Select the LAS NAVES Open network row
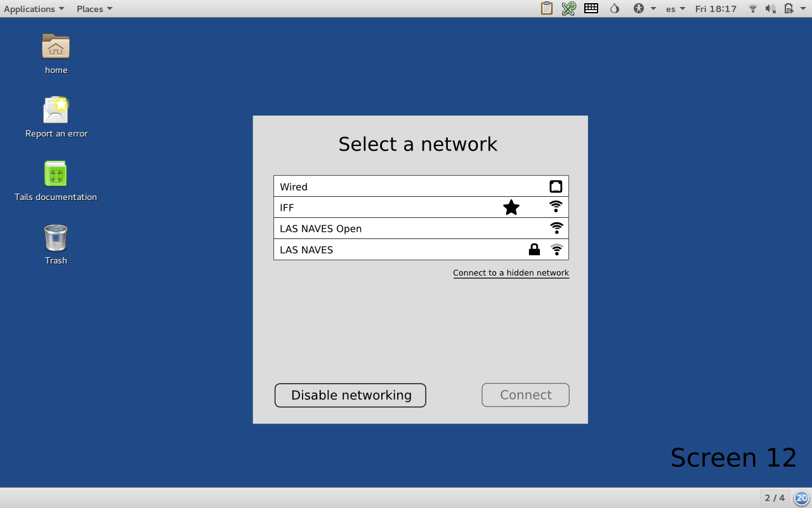 (421, 229)
